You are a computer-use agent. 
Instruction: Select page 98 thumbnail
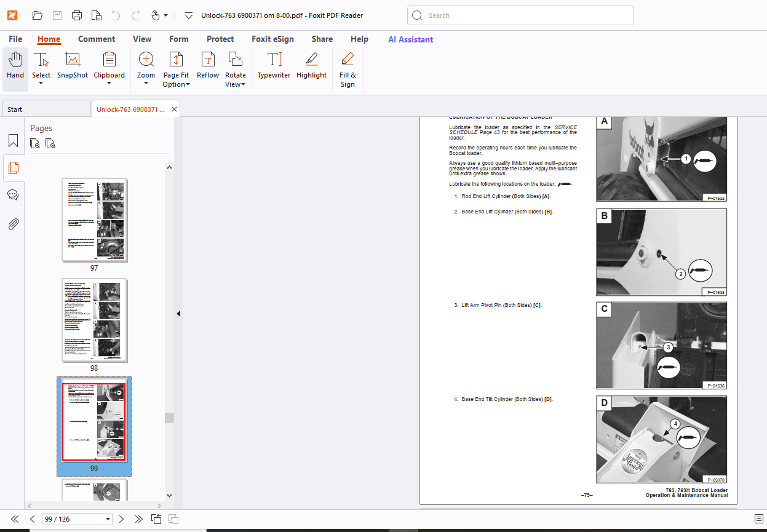[x=94, y=320]
